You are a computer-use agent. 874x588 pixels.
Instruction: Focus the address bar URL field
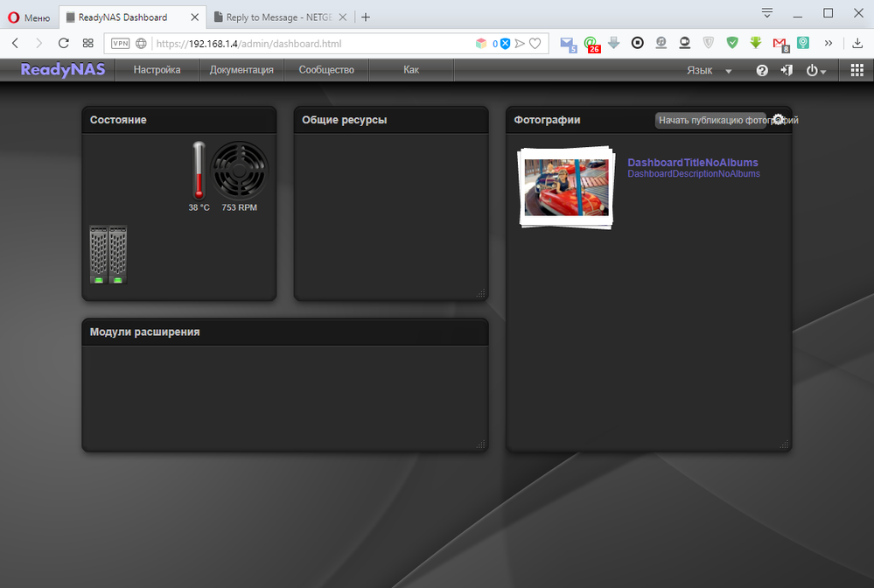pyautogui.click(x=312, y=44)
